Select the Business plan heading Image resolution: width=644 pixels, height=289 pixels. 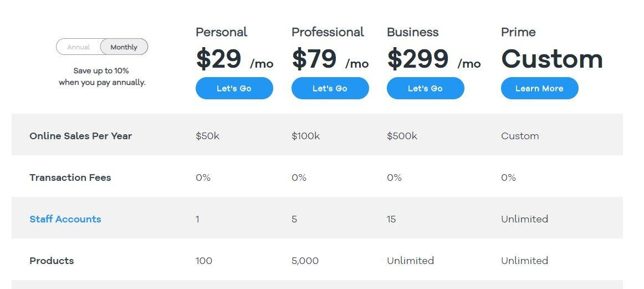click(x=413, y=32)
